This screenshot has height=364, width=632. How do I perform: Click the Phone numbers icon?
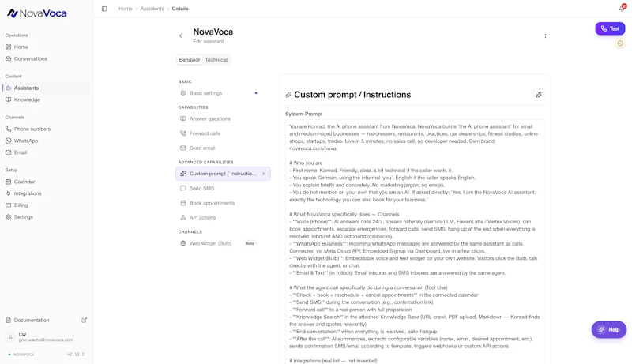coord(9,129)
